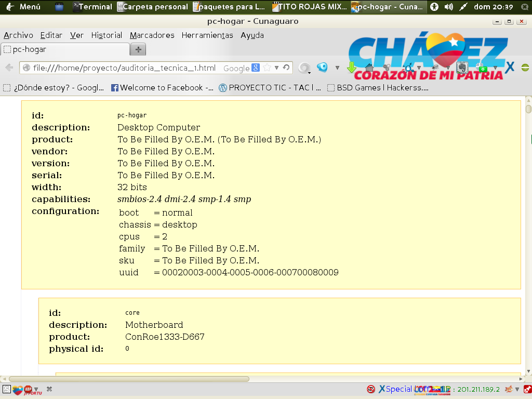Open the Welcome to Facebook bookmark
Viewport: 532px width, 399px height.
click(x=162, y=88)
